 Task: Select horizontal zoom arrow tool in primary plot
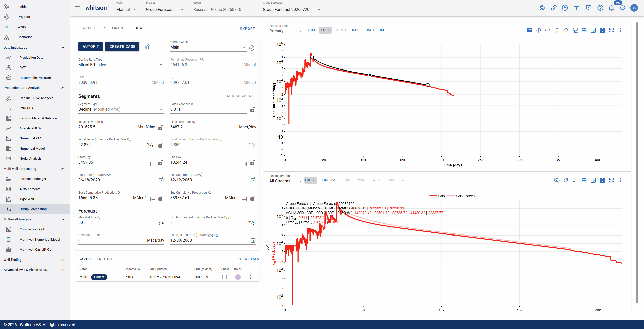[x=548, y=30]
